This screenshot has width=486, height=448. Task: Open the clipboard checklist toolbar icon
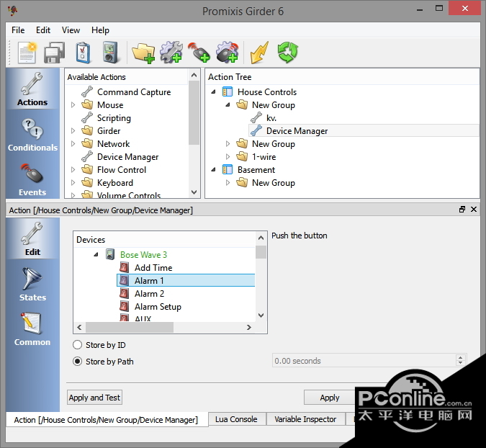[83, 52]
